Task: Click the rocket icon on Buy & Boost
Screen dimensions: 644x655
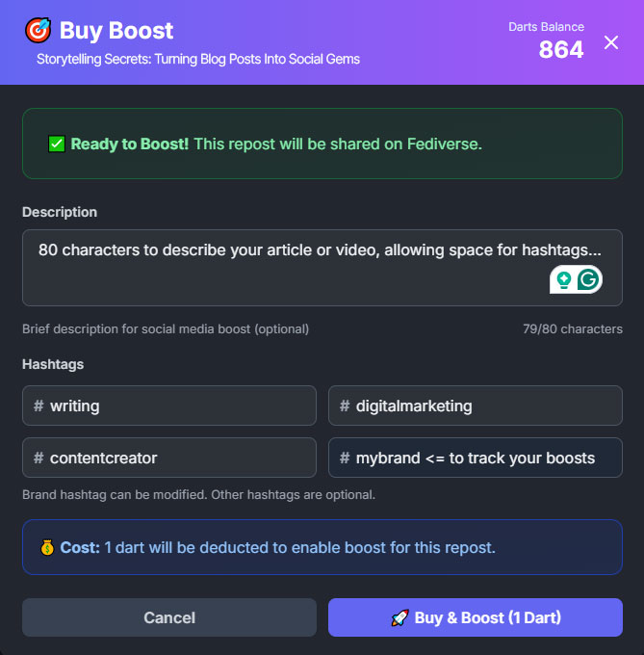Action: click(x=399, y=617)
